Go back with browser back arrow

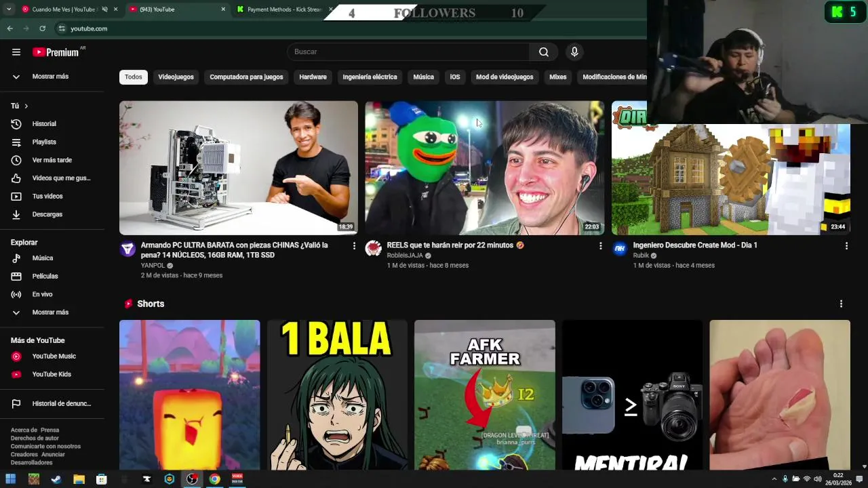[9, 28]
